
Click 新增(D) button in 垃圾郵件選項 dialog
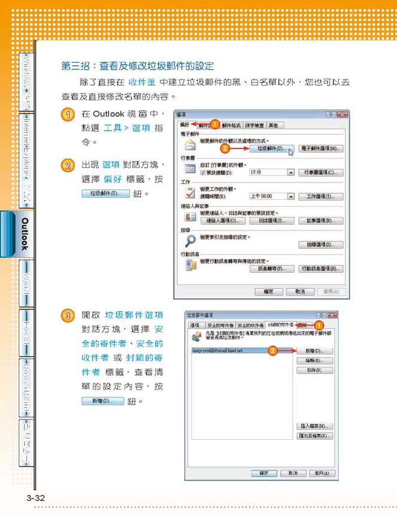314,351
